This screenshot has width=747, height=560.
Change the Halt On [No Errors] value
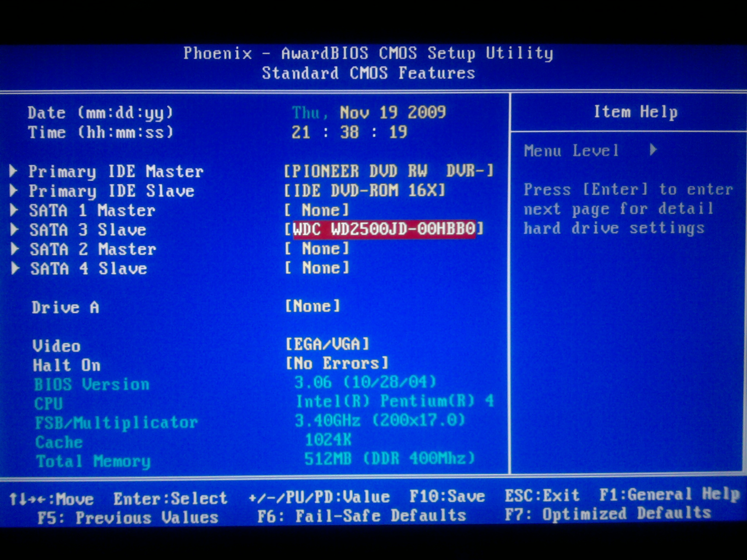[x=337, y=363]
